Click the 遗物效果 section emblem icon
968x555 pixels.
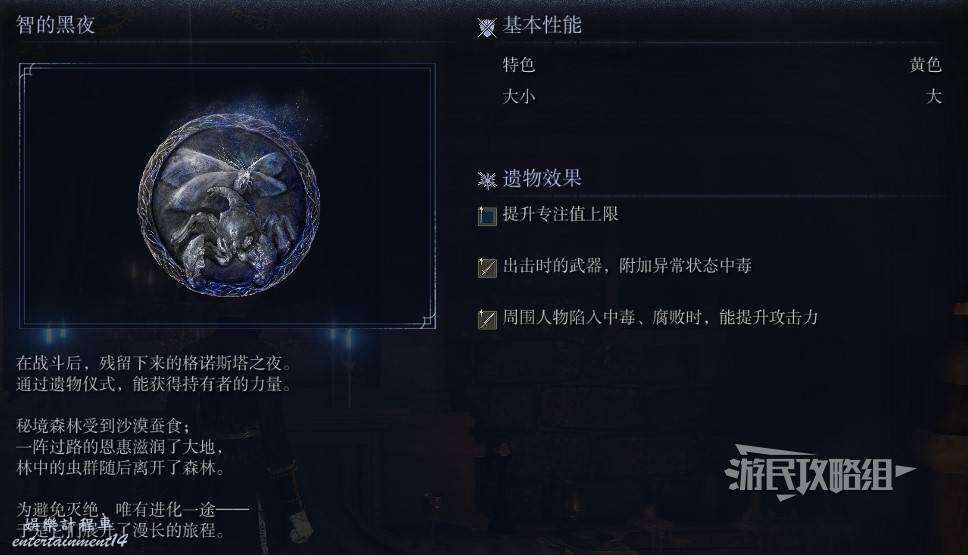pyautogui.click(x=486, y=180)
